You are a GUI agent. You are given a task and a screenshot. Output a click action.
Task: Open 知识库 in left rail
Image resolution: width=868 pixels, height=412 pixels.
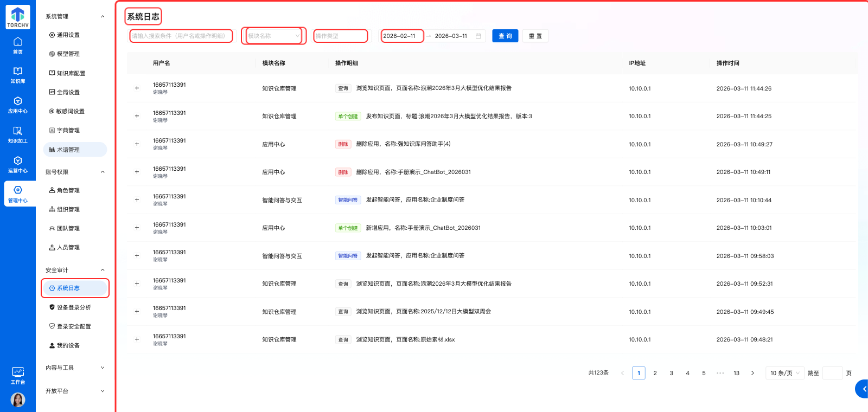(x=18, y=75)
